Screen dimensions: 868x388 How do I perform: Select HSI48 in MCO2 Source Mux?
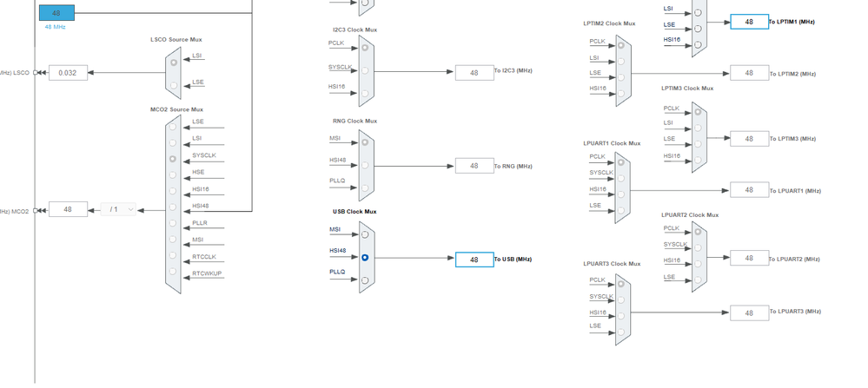pos(173,207)
